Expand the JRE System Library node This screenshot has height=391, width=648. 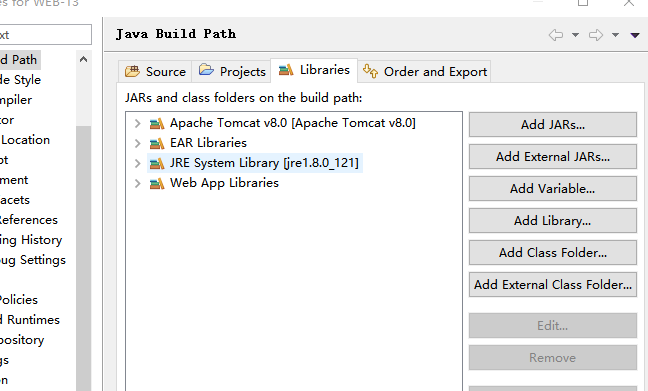pos(138,163)
